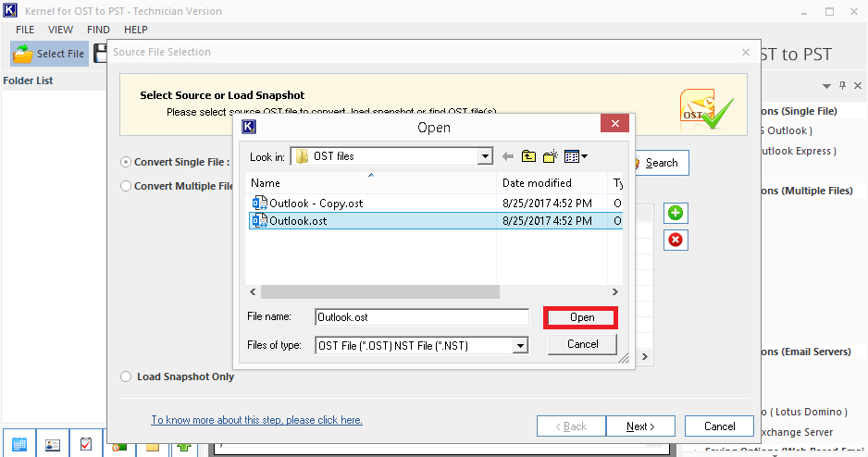Open the View Menu icon dropdown

pyautogui.click(x=576, y=156)
